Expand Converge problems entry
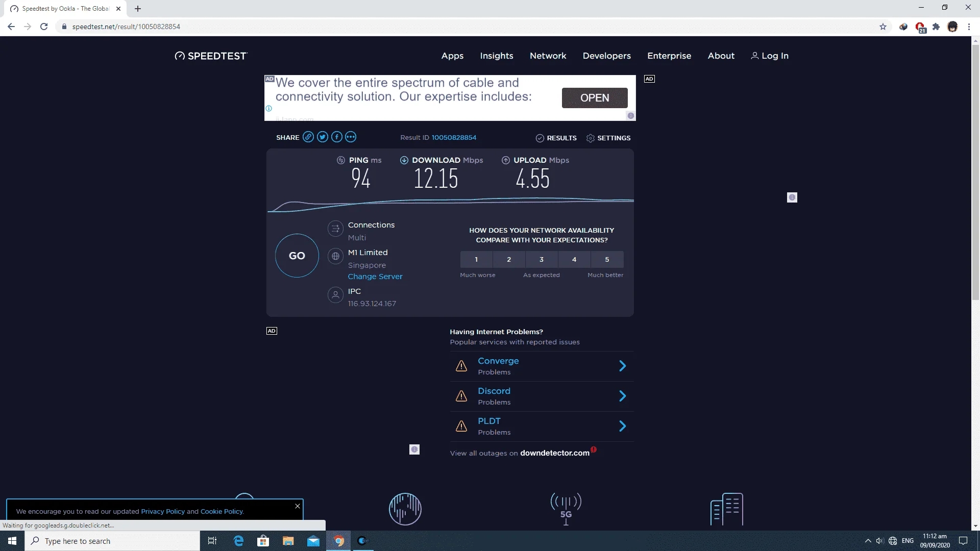Viewport: 980px width, 551px height. pos(623,366)
